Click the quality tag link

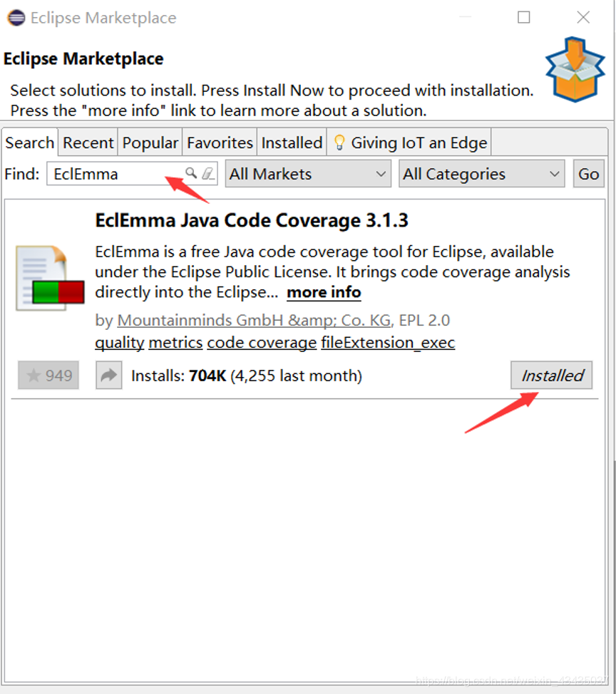tap(120, 343)
